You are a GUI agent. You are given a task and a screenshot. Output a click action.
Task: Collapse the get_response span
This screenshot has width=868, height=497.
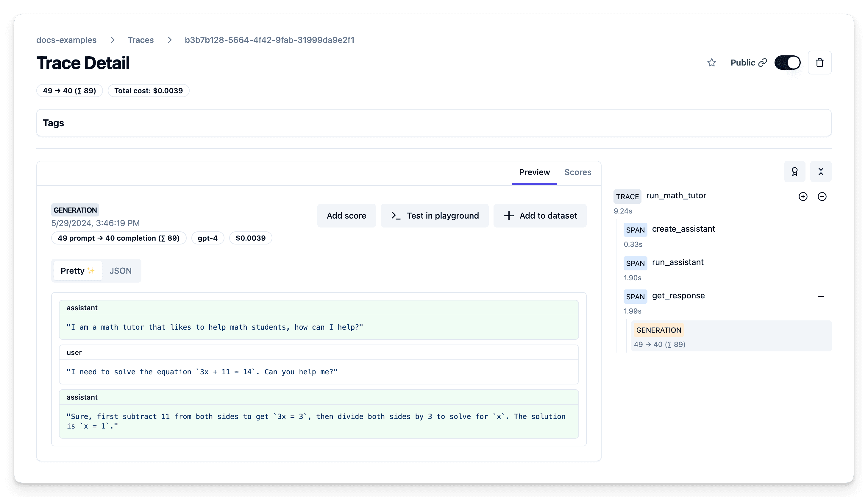pos(820,296)
